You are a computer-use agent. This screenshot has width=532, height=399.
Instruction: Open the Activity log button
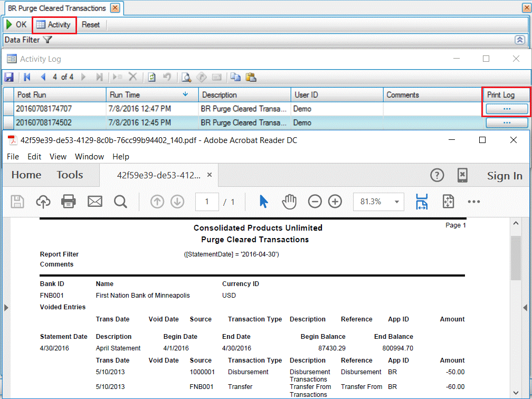coord(54,25)
